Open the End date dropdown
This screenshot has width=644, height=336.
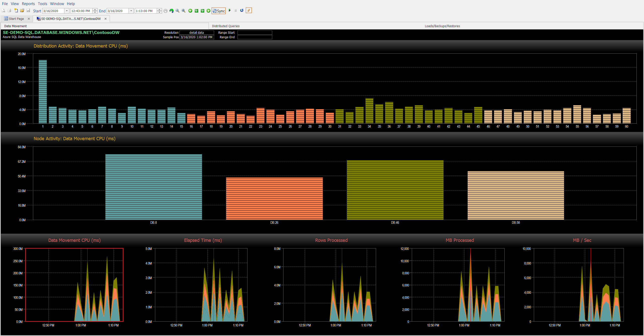point(131,11)
